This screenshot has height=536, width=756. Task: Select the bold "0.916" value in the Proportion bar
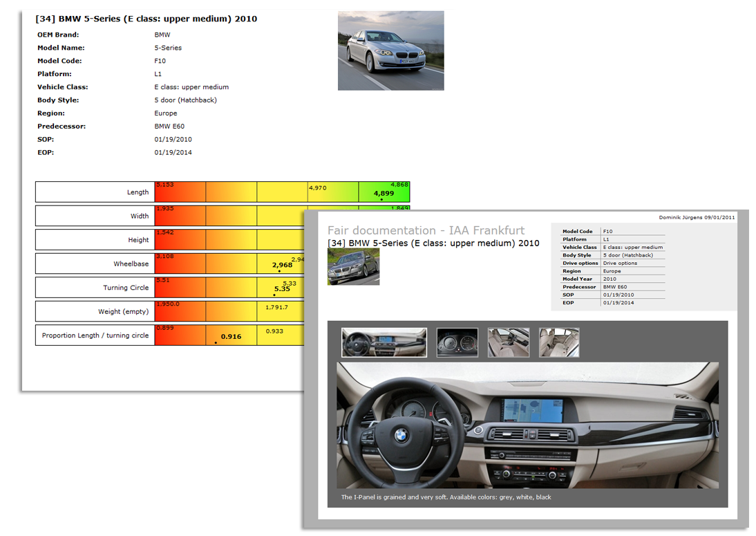point(231,336)
